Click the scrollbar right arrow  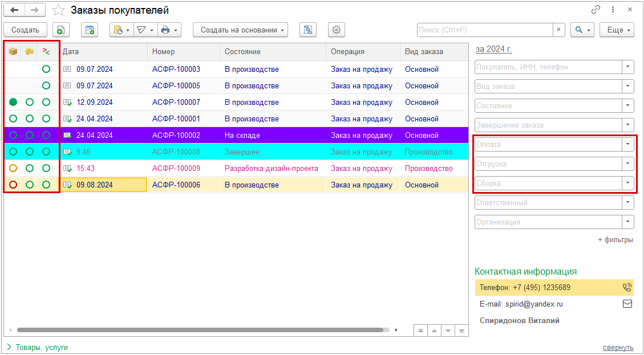coord(396,329)
